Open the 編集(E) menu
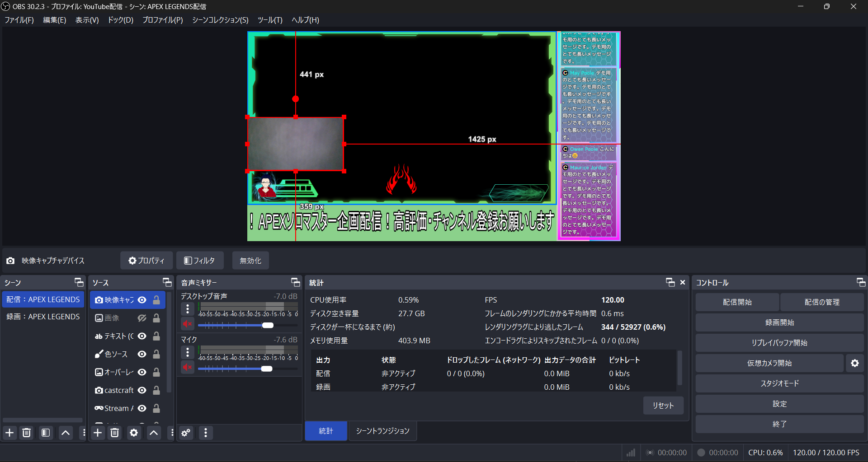The width and height of the screenshot is (868, 462). tap(54, 20)
